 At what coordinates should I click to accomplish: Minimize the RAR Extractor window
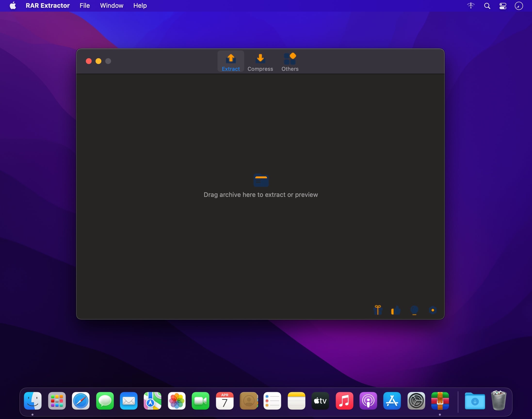(x=98, y=61)
